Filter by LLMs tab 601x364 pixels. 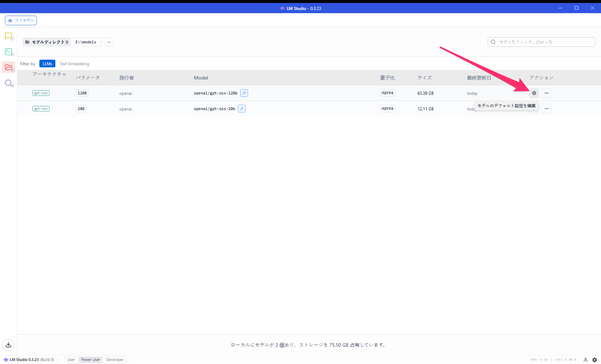[x=47, y=64]
